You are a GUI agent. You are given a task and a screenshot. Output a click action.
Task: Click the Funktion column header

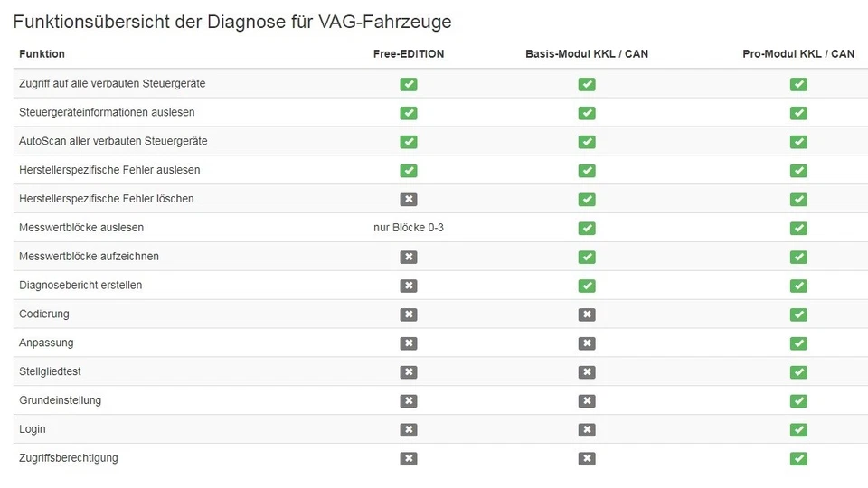42,54
